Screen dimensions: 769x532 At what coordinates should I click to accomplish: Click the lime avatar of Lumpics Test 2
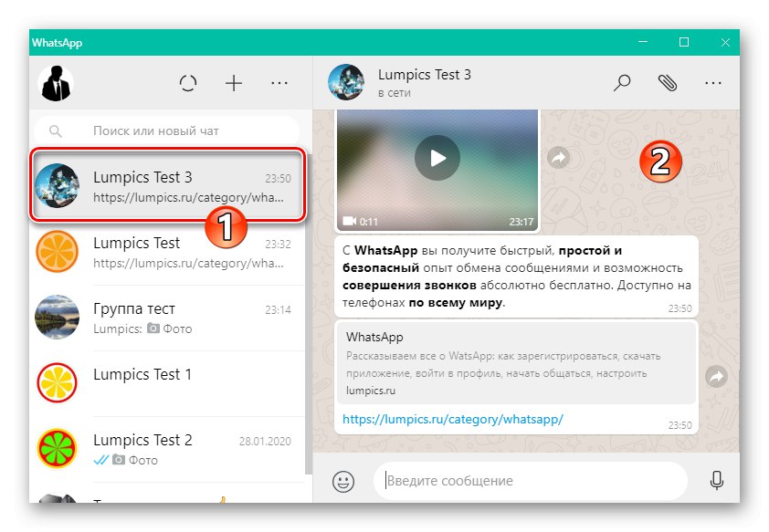57,449
